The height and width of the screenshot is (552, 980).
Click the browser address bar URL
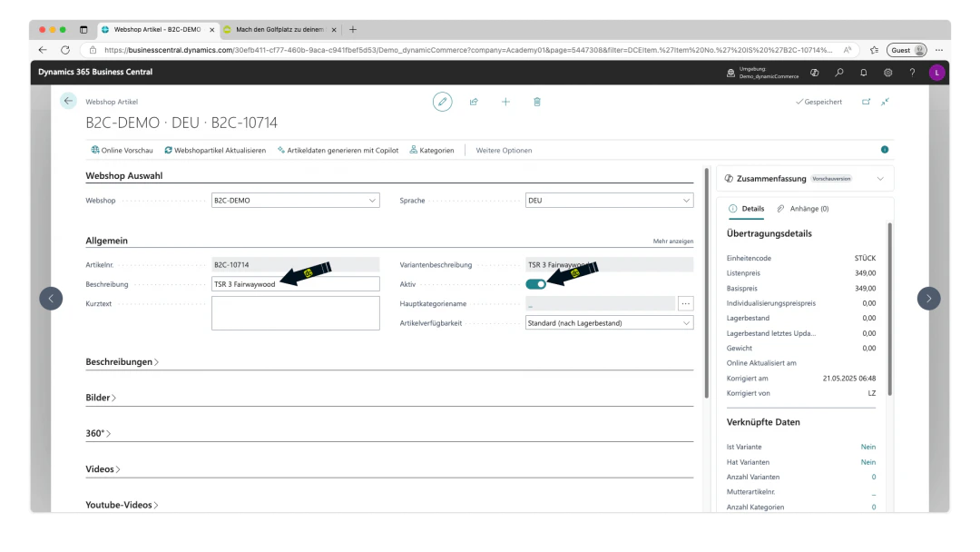[467, 50]
